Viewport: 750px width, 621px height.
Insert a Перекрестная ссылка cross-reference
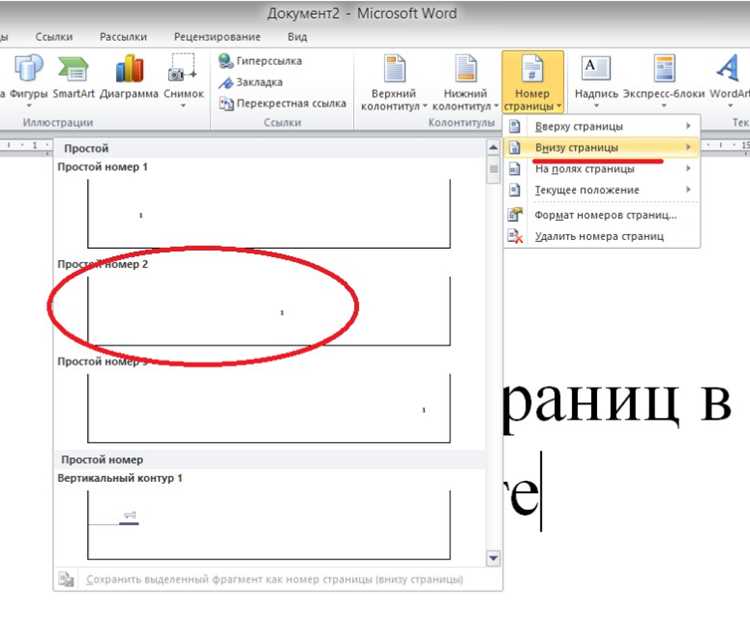coord(282,103)
